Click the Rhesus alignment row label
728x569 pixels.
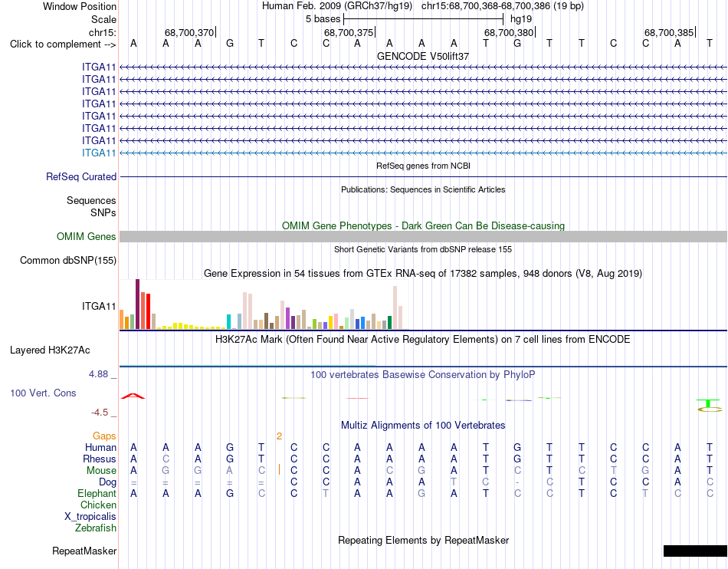click(100, 459)
